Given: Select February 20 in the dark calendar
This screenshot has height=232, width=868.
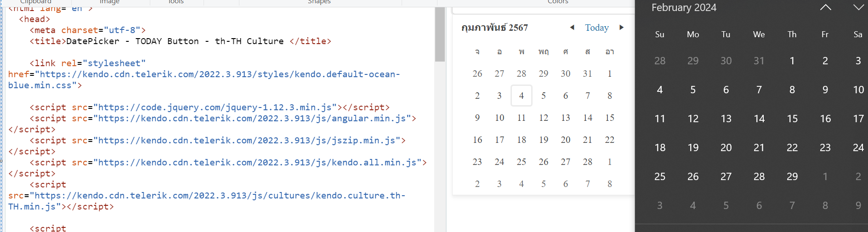Looking at the screenshot, I should pyautogui.click(x=726, y=147).
